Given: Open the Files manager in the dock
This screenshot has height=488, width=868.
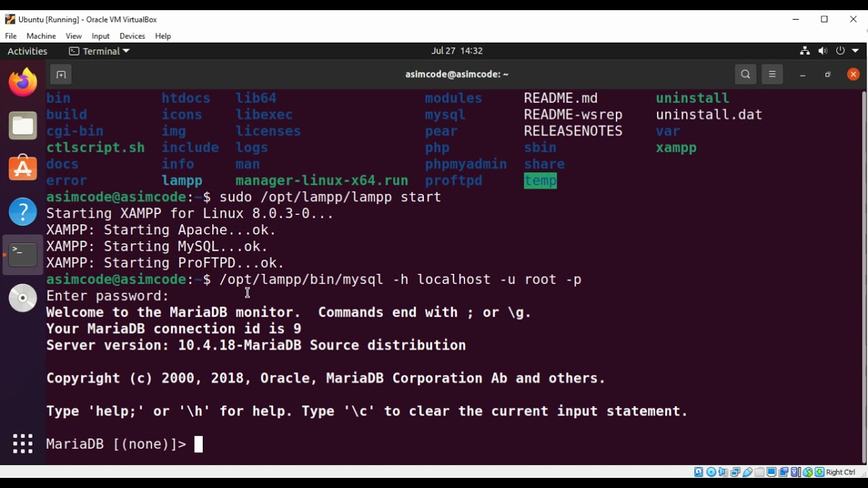Looking at the screenshot, I should tap(23, 126).
